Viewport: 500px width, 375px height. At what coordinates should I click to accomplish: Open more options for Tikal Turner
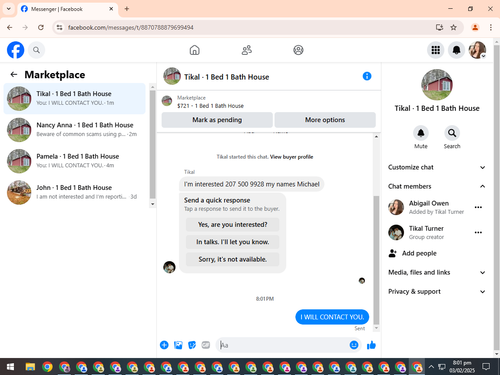(x=478, y=232)
